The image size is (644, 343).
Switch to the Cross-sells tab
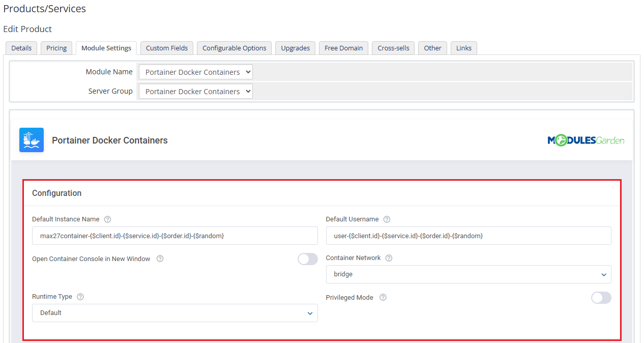tap(393, 48)
